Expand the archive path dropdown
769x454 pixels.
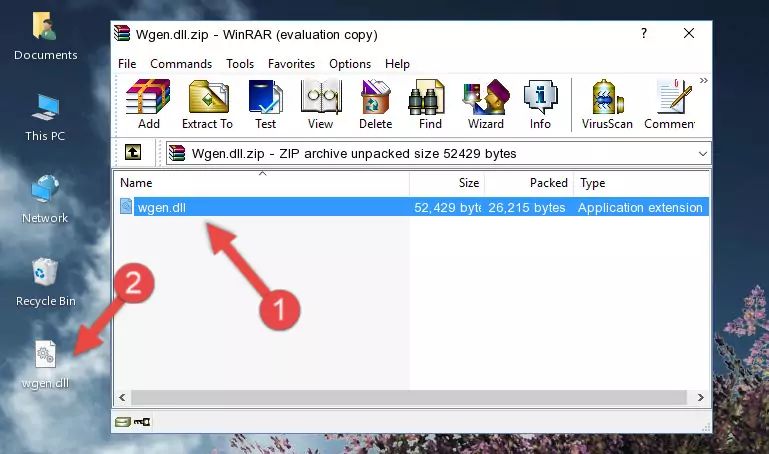pyautogui.click(x=702, y=153)
